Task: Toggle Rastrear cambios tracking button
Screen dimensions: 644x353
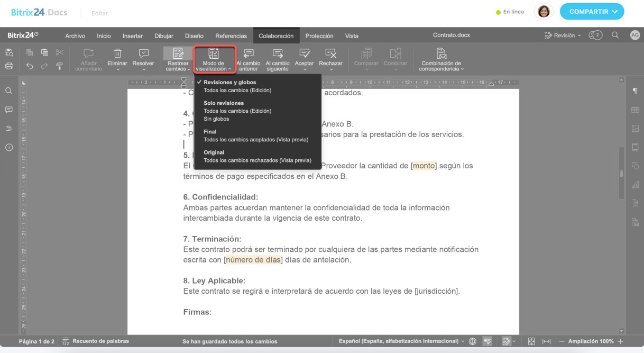Action: 178,53
